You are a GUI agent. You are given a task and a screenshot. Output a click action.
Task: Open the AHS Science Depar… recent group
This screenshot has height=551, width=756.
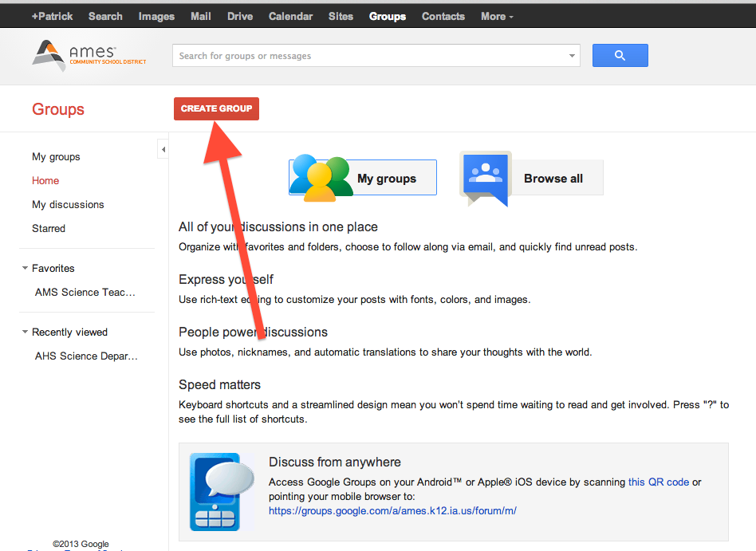pos(86,356)
